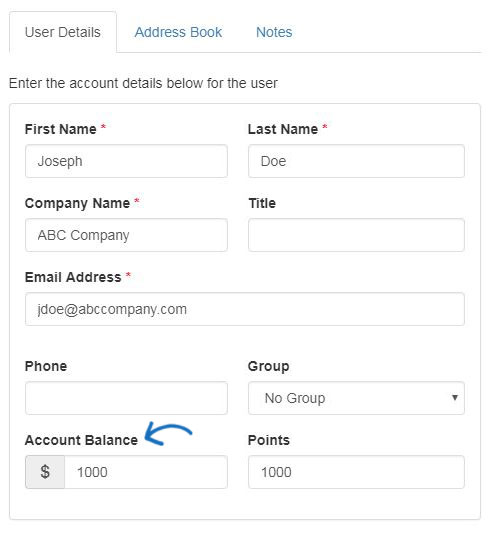Click the Group label above the dropdown

point(269,366)
